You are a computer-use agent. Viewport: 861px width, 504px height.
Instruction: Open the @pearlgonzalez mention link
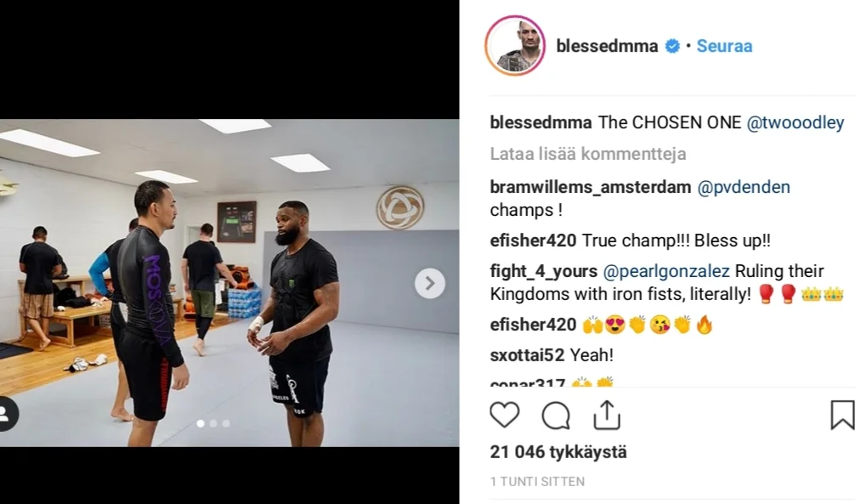tap(666, 271)
